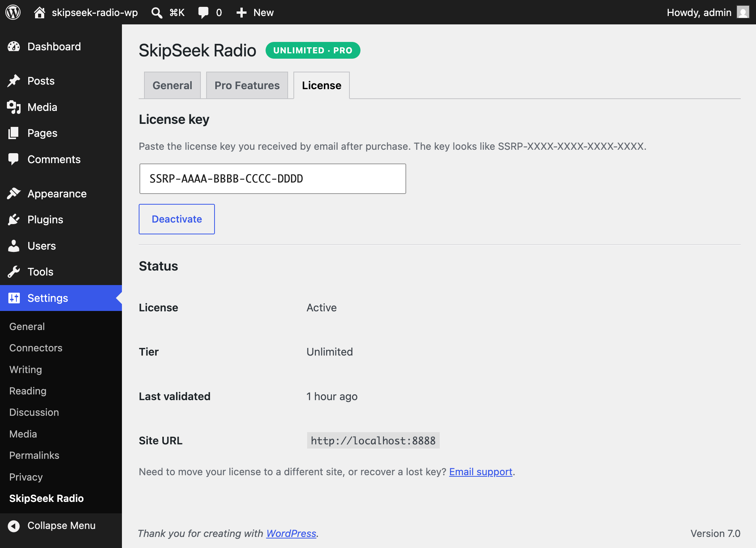Click the SkipSeek Radio page heading
This screenshot has width=756, height=548.
pos(197,50)
